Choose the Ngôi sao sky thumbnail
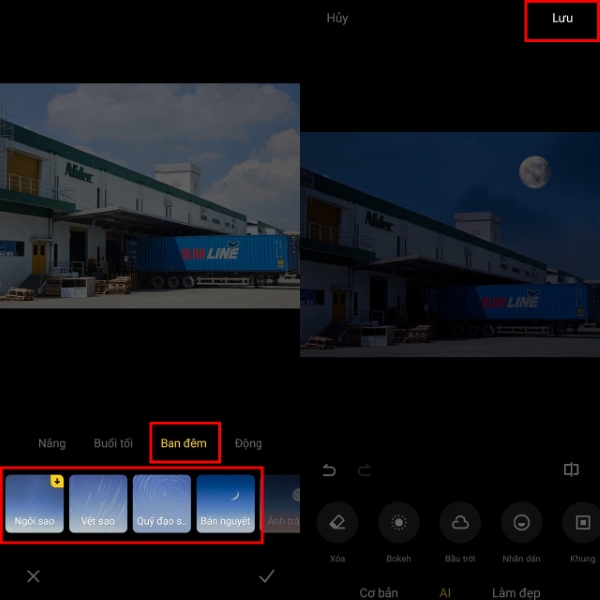600x600 pixels. [35, 503]
